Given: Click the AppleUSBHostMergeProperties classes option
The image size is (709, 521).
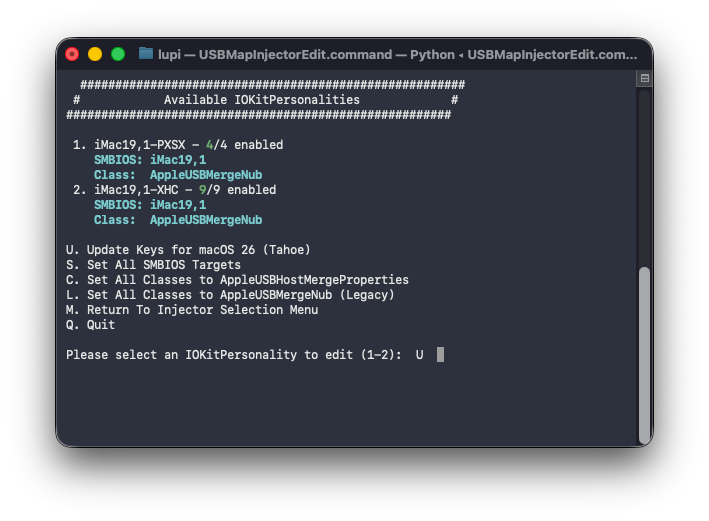Looking at the screenshot, I should coord(237,279).
